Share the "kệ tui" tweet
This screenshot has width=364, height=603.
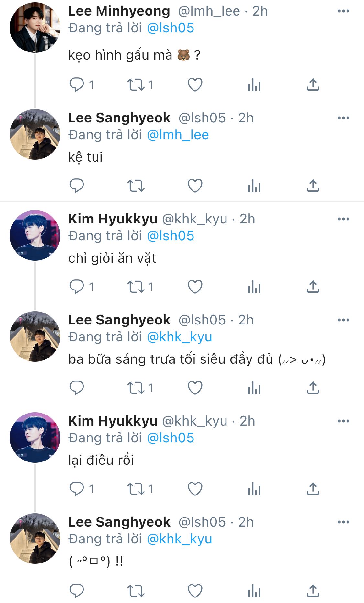tap(313, 186)
